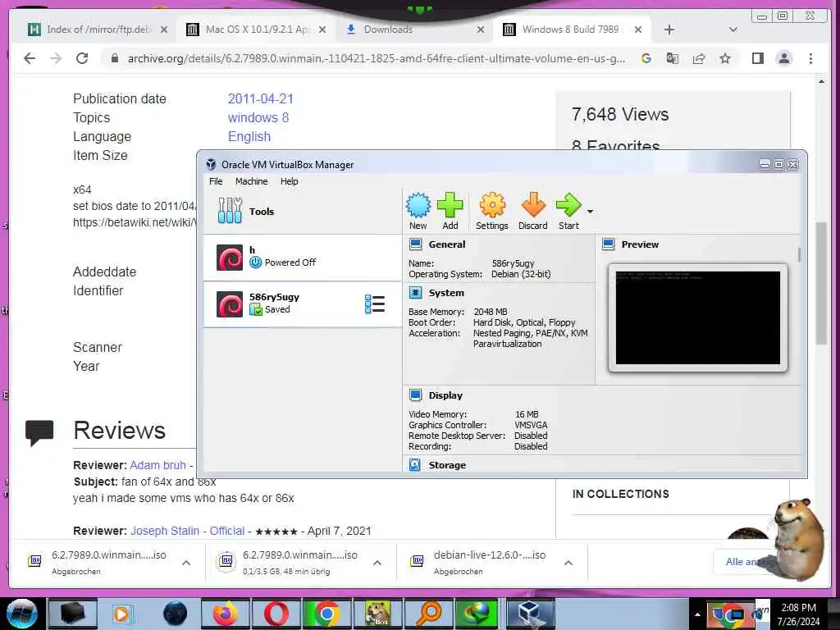Open the VirtualBox Help menu

(x=290, y=181)
